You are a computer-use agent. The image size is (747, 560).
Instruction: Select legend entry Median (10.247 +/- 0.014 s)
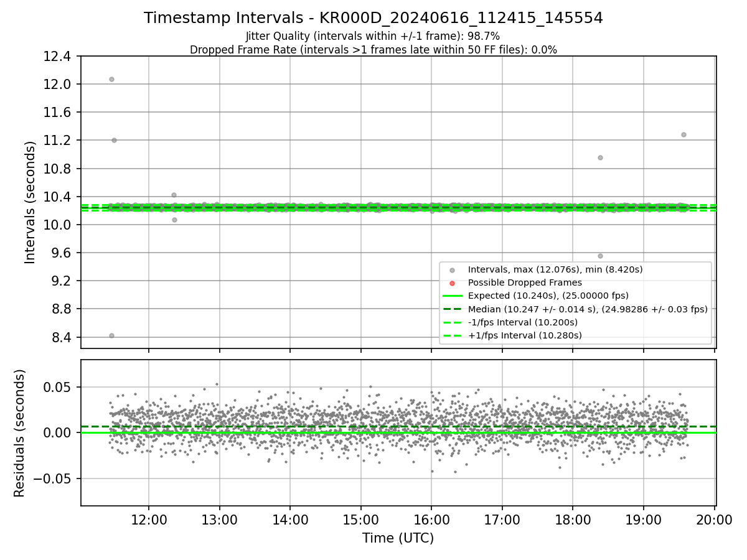pos(588,309)
